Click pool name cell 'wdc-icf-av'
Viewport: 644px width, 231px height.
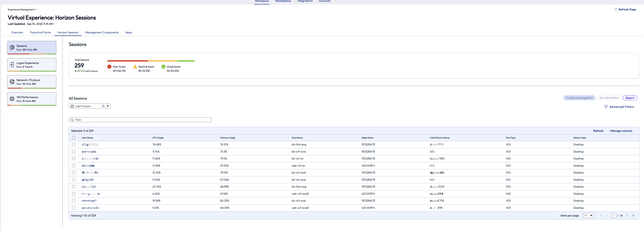(298, 166)
